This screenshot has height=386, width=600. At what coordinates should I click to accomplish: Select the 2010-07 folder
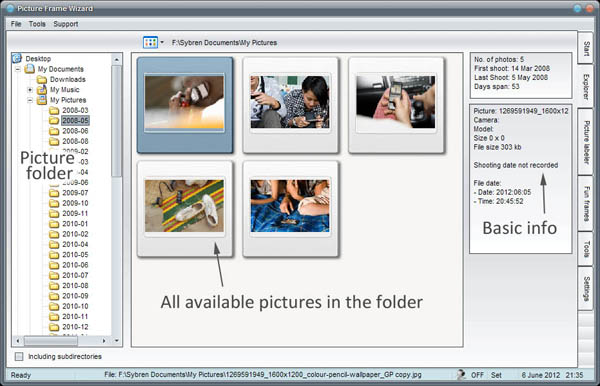pyautogui.click(x=75, y=275)
